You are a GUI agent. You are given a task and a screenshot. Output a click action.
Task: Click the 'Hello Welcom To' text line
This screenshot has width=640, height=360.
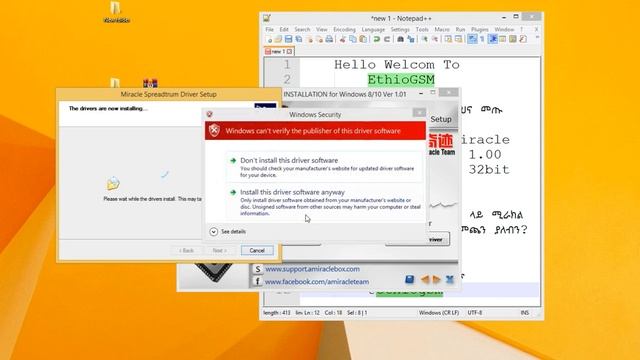coord(397,65)
